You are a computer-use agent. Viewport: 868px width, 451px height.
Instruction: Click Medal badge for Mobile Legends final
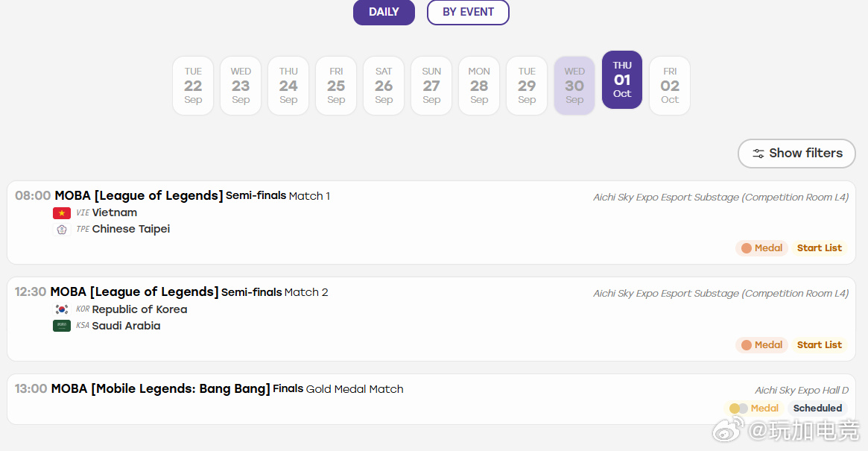coord(753,409)
